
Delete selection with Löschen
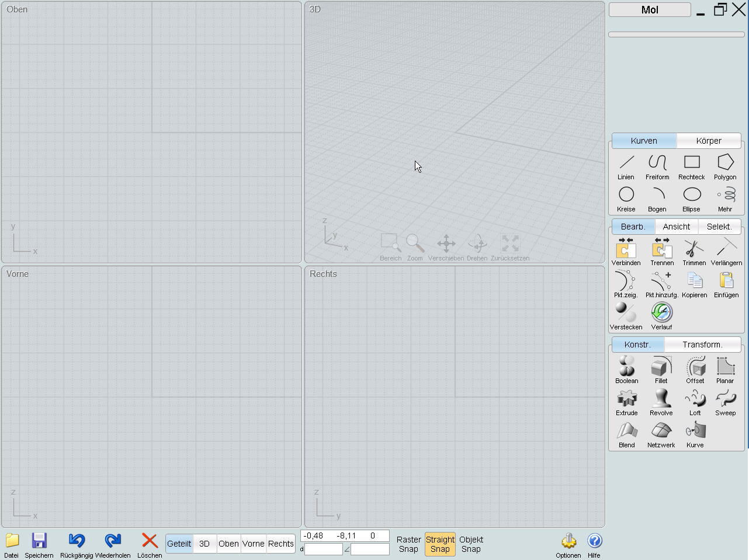coord(150,545)
